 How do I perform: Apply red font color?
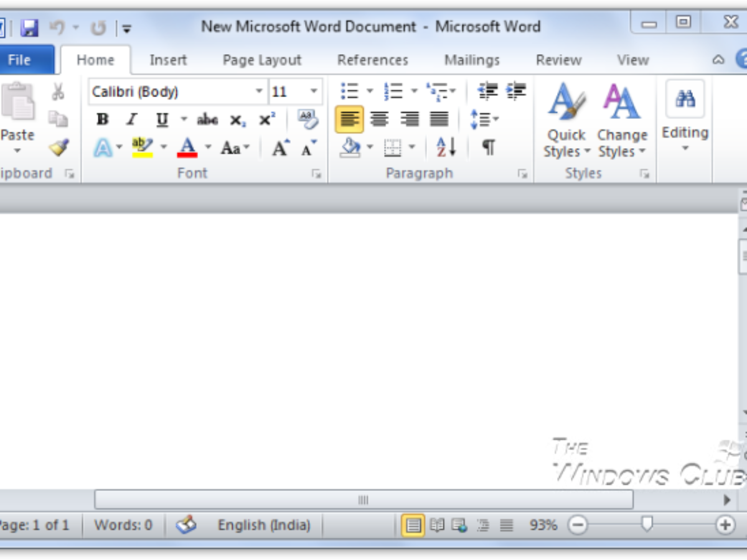pos(187,148)
